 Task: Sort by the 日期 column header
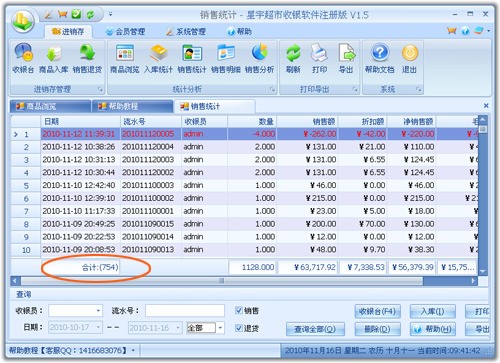(x=80, y=121)
